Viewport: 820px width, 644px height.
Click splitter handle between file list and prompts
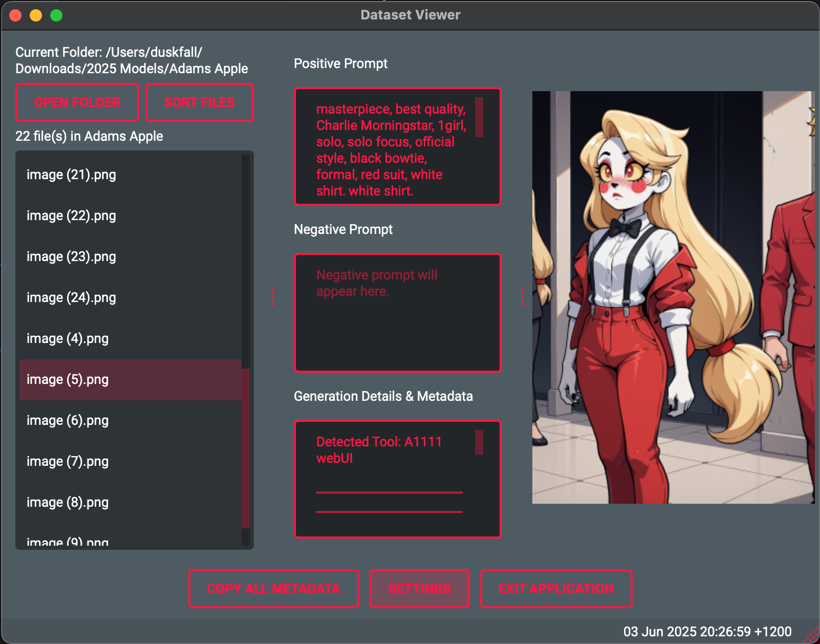pos(273,297)
